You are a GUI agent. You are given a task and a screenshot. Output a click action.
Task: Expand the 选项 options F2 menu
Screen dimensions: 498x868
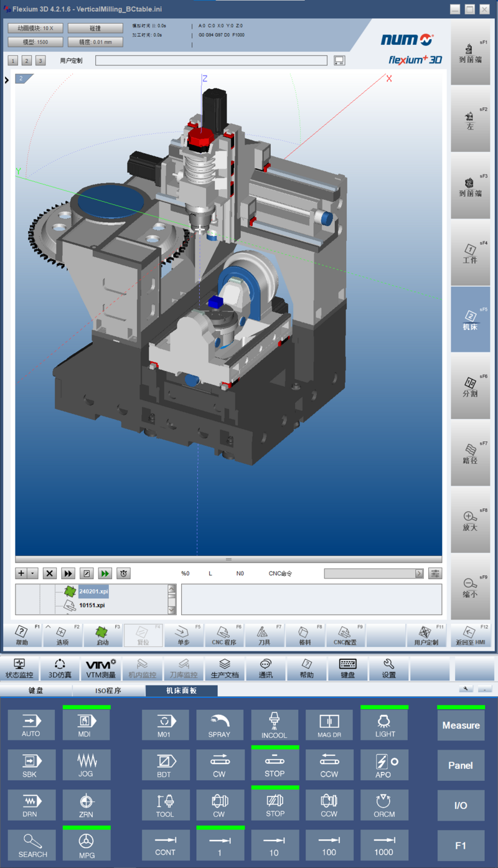tap(62, 635)
